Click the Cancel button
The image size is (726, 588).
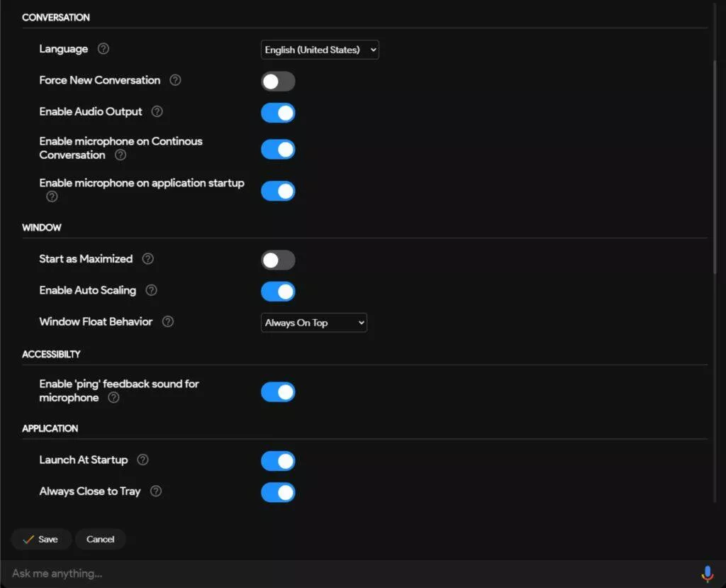(100, 539)
